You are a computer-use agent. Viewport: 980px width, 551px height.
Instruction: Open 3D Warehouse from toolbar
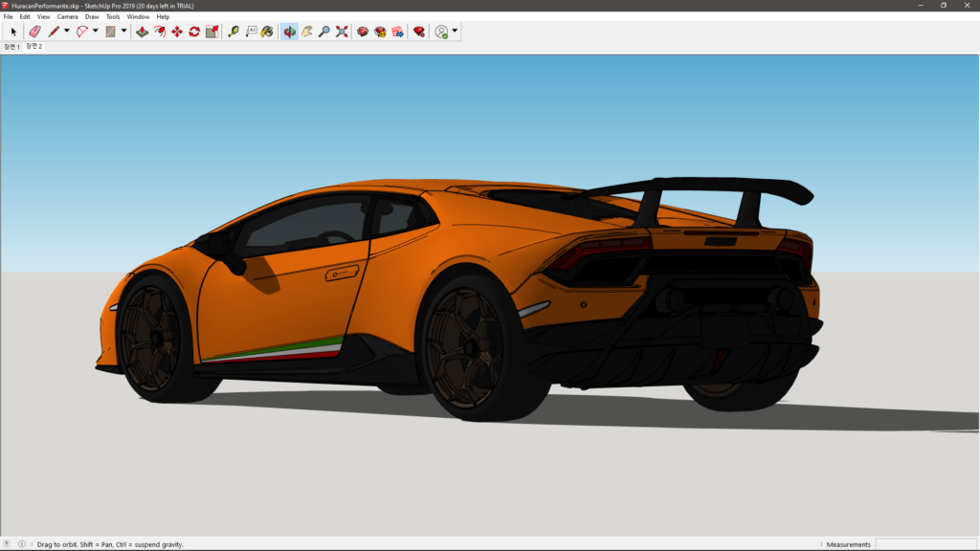[363, 32]
